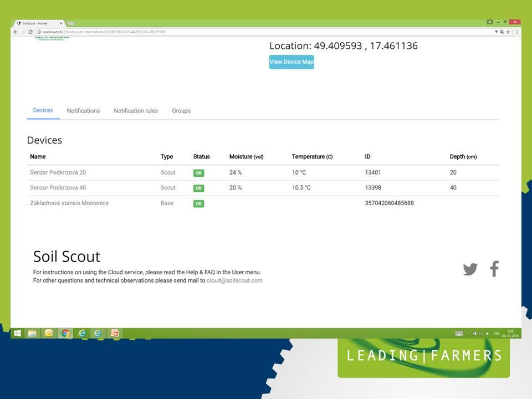The width and height of the screenshot is (532, 399).
Task: Click the Chrome icon in the taskbar
Action: tap(65, 333)
